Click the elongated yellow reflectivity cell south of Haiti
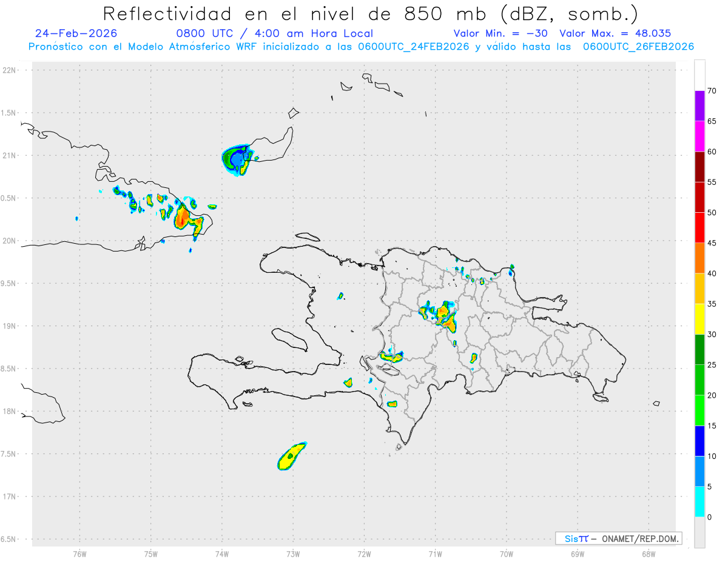This screenshot has height=562, width=728. coord(292,457)
